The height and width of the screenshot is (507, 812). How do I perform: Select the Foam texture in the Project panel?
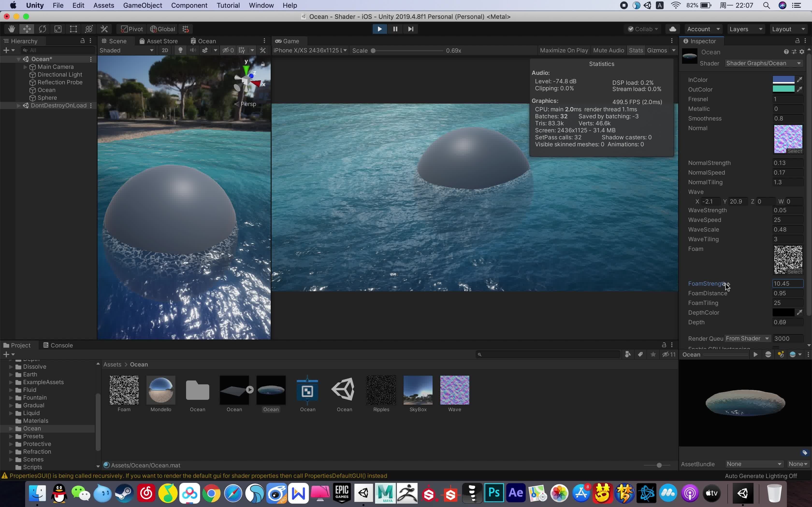[124, 390]
